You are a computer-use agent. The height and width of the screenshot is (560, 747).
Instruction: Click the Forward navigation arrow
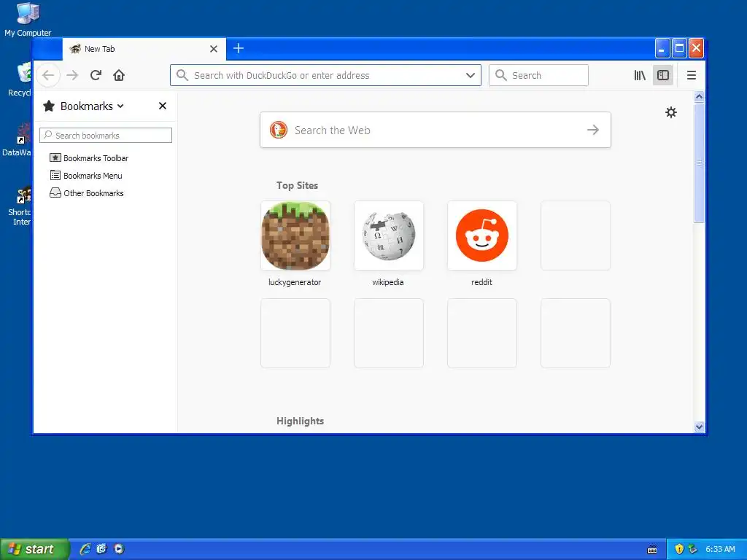click(72, 75)
